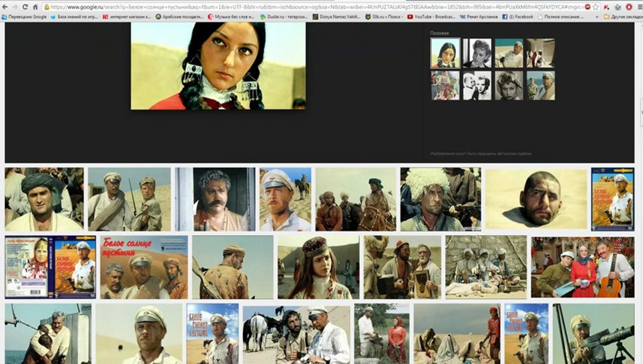Open image of girl in embroidered cap
The height and width of the screenshot is (364, 643).
coord(318,267)
